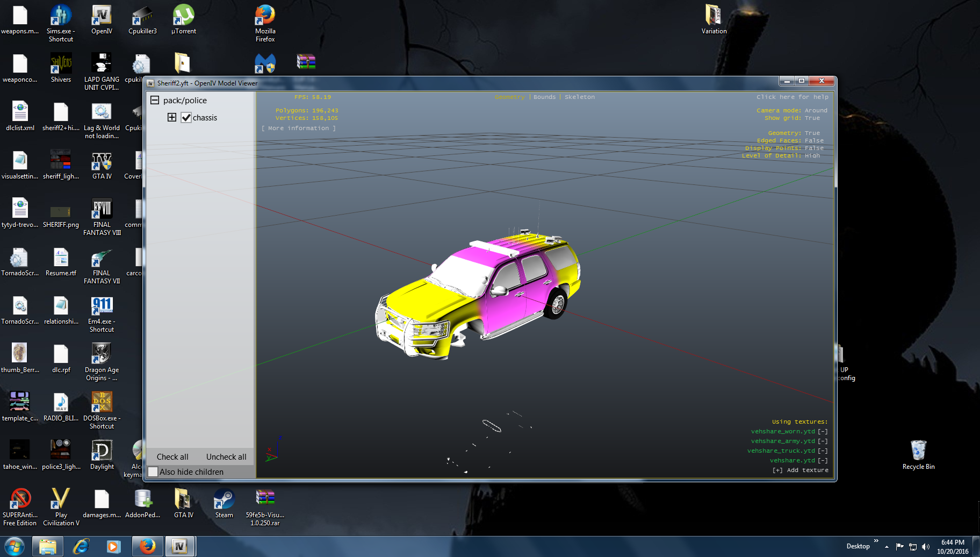Image resolution: width=980 pixels, height=557 pixels.
Task: Open the Dragon Age Origins shortcut
Action: pyautogui.click(x=102, y=361)
